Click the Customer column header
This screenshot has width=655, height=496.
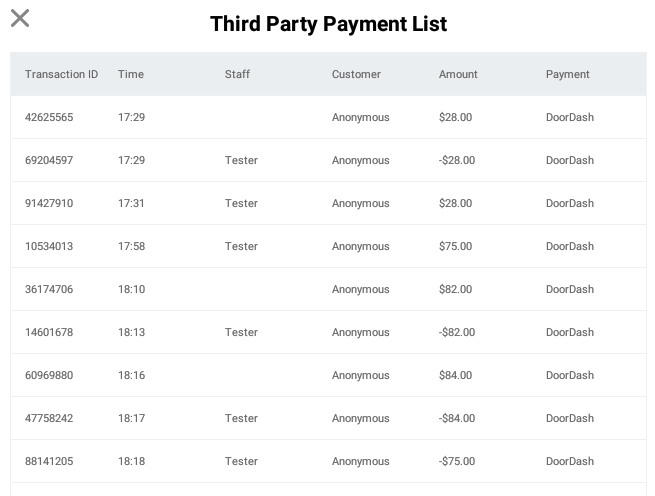coord(356,74)
